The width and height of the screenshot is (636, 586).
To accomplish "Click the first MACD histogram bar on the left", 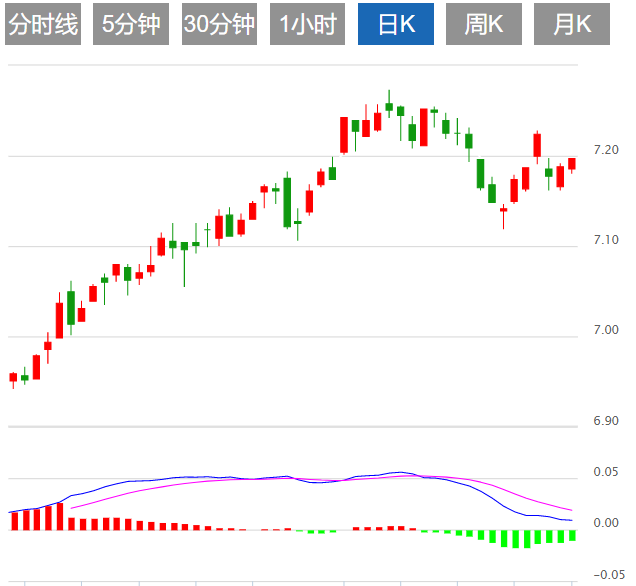I will (x=13, y=520).
